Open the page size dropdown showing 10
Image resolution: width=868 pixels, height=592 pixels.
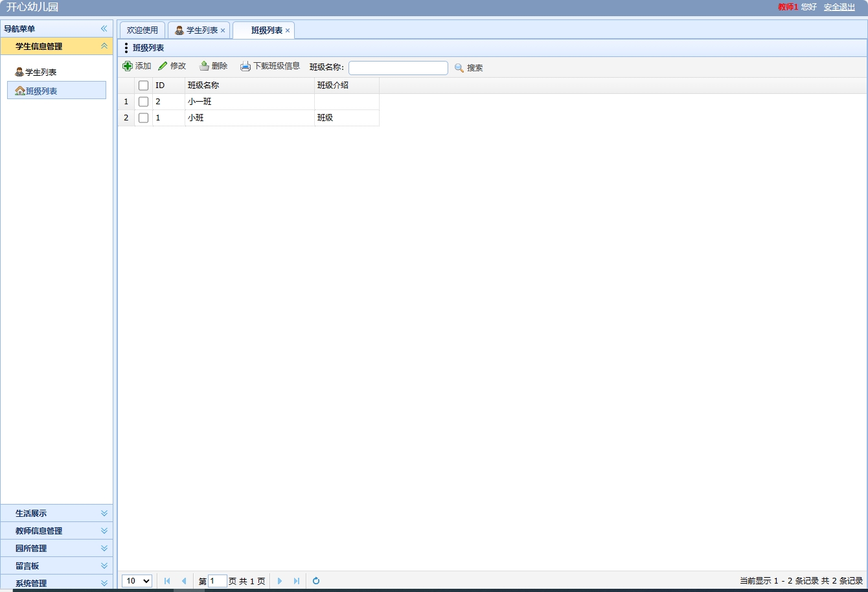(x=137, y=581)
